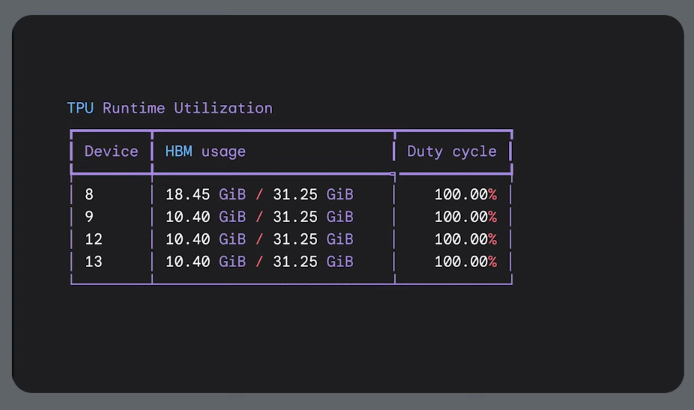The image size is (694, 410).
Task: Click 31.25 GiB total in device 12 row
Action: 313,239
